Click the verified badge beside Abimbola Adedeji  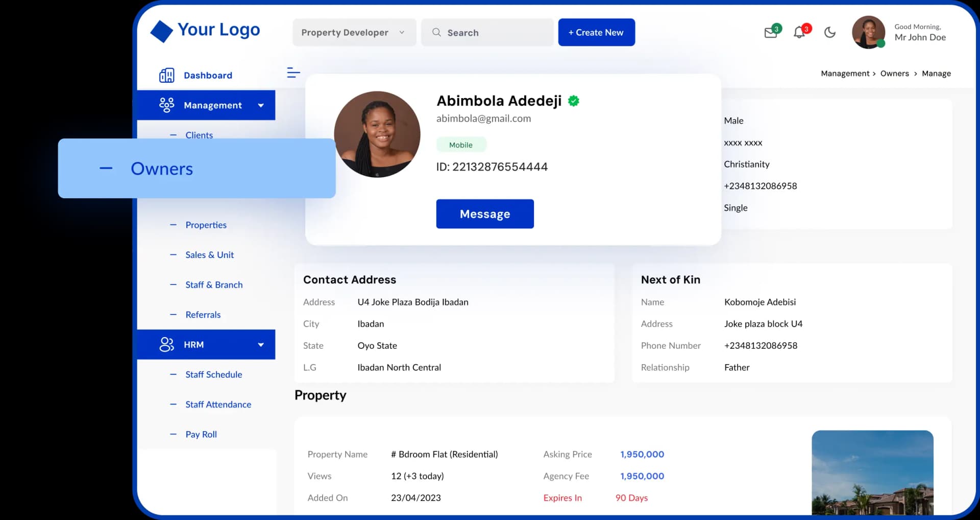(574, 101)
